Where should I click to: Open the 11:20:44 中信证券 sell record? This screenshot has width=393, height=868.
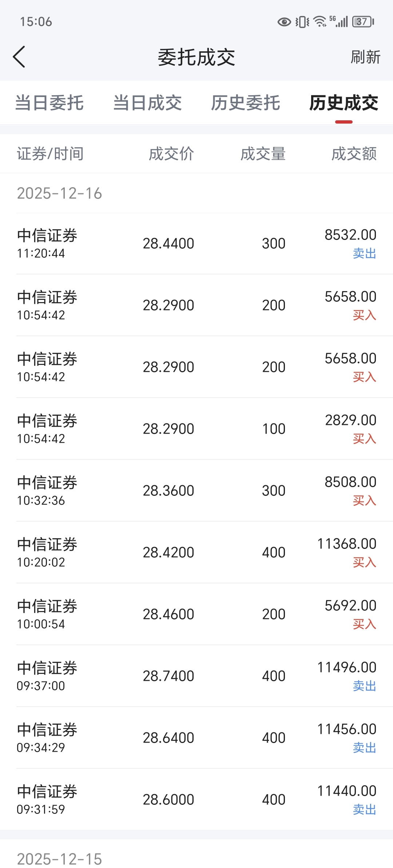pos(196,244)
